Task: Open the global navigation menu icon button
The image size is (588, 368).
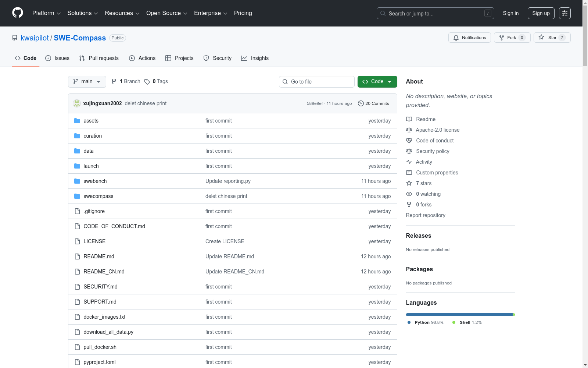Action: tap(565, 13)
